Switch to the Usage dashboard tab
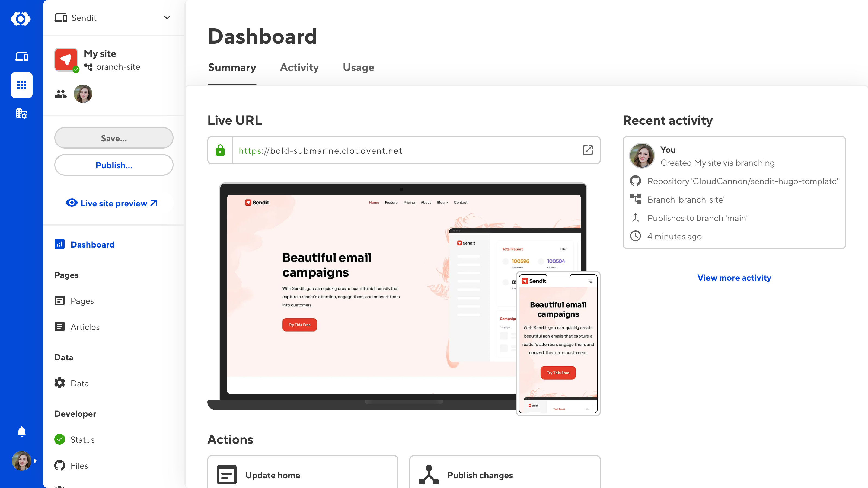The height and width of the screenshot is (488, 868). [358, 67]
